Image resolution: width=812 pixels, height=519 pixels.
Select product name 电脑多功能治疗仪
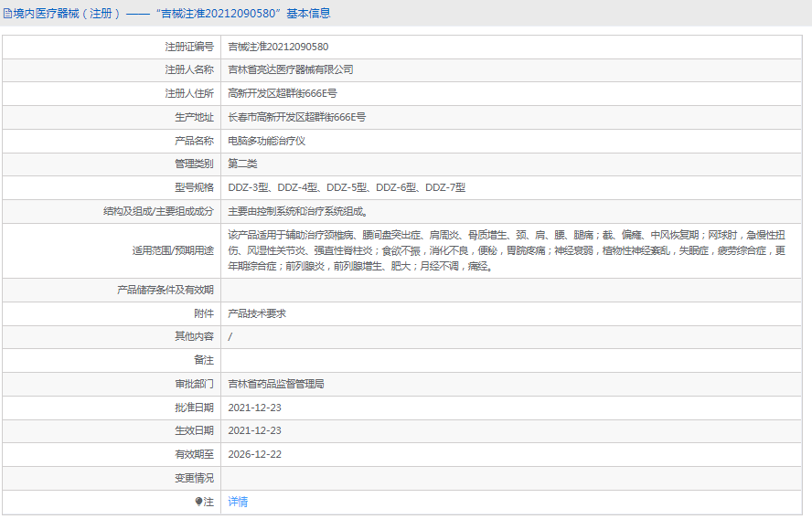[267, 141]
